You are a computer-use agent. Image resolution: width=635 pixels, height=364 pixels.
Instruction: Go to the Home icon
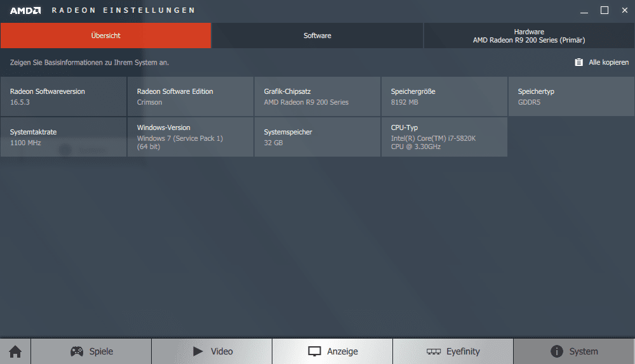click(15, 351)
